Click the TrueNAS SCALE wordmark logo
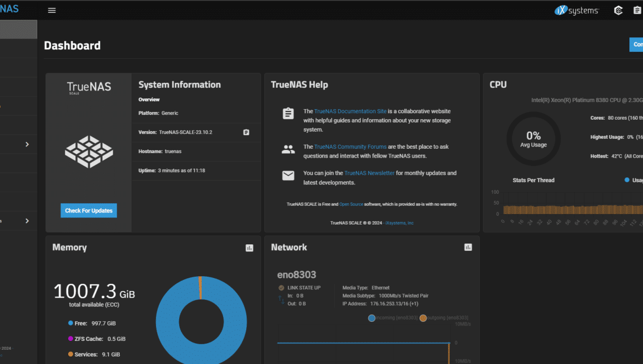This screenshot has width=643, height=364. coord(89,88)
